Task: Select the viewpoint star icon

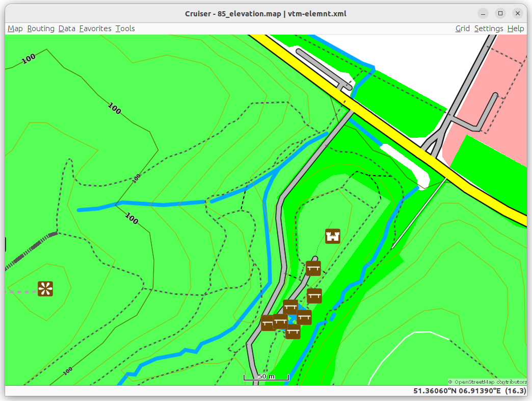Action: coord(45,289)
